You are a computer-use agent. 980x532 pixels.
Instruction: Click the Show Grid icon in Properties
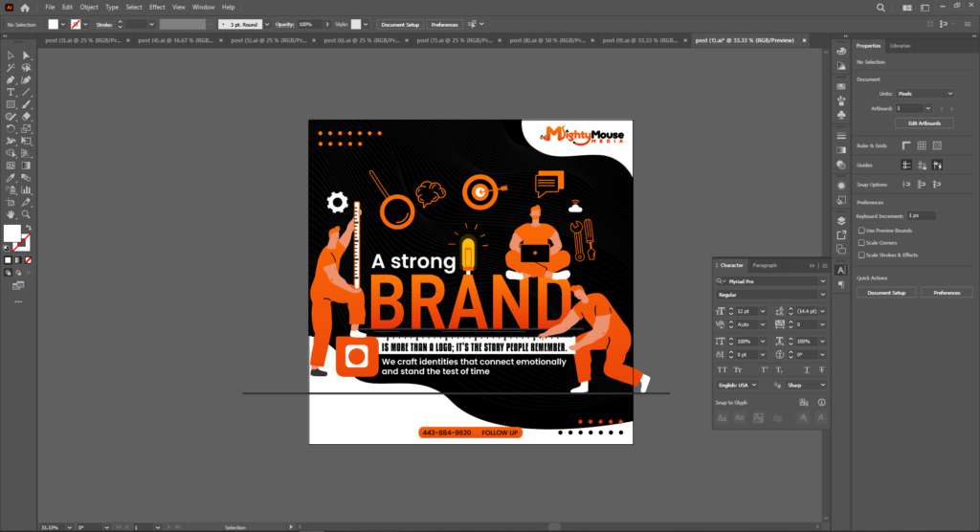point(922,145)
